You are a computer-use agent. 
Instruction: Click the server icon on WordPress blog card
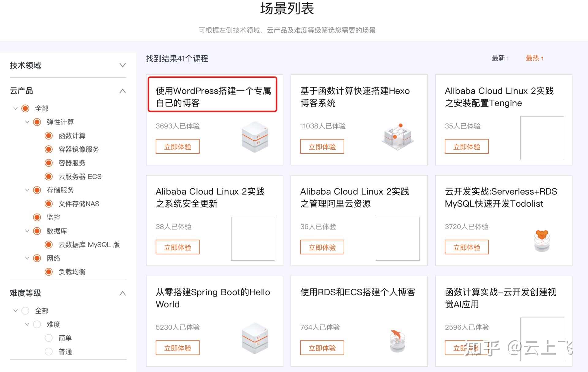click(x=255, y=137)
